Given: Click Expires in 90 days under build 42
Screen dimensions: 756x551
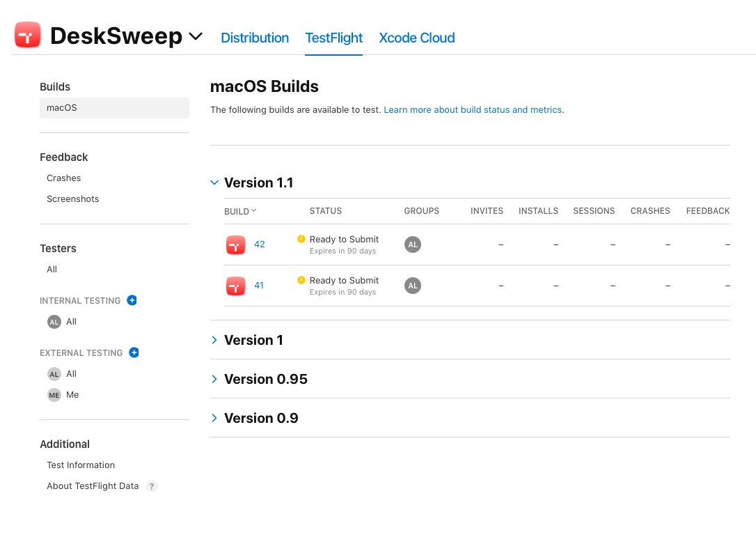Looking at the screenshot, I should click(342, 251).
